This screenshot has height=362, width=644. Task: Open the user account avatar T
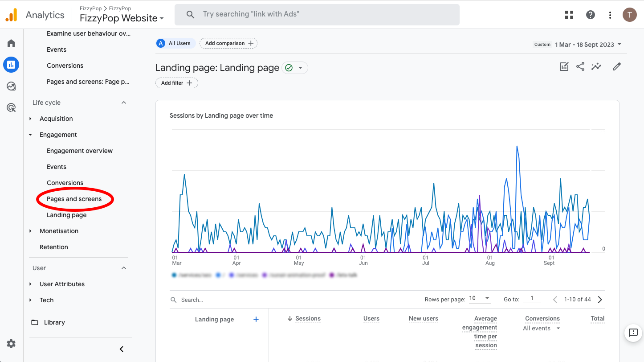[629, 15]
